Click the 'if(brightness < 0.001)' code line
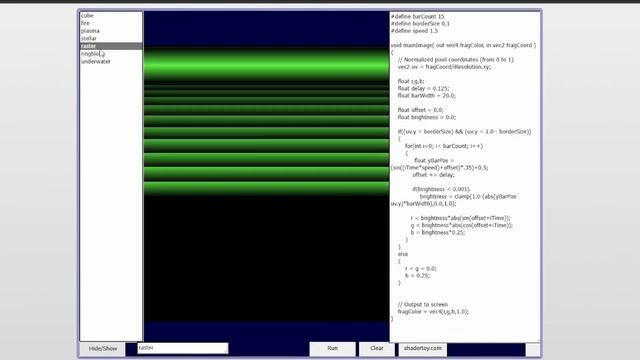 [x=441, y=189]
